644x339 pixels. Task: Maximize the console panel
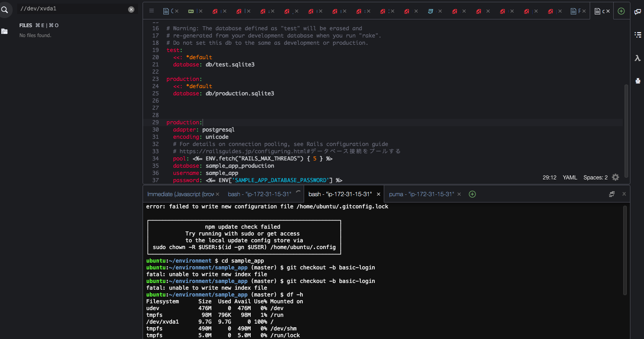pos(612,194)
